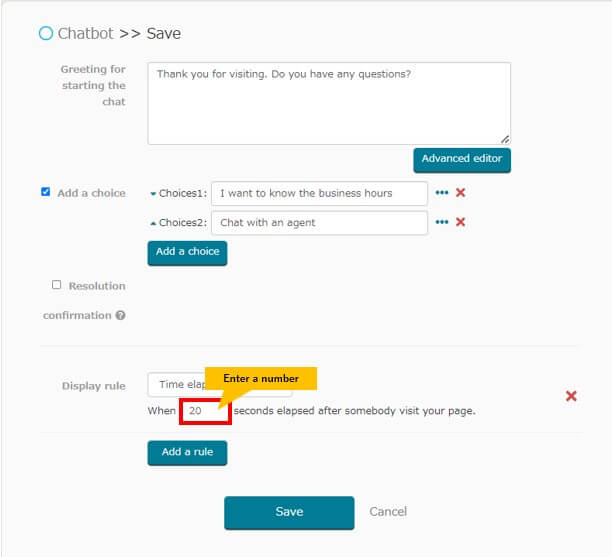Delete Choices2 with red X

pyautogui.click(x=461, y=222)
